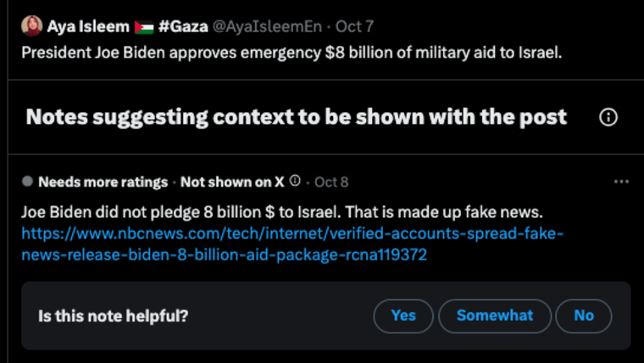This screenshot has height=363, width=644.
Task: Rate the note helpful with Yes
Action: point(403,316)
